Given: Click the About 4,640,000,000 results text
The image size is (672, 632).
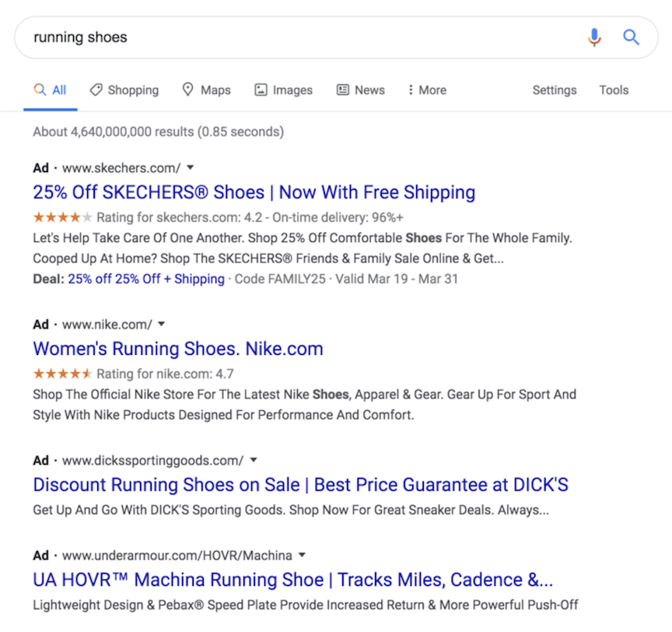Looking at the screenshot, I should 159,132.
